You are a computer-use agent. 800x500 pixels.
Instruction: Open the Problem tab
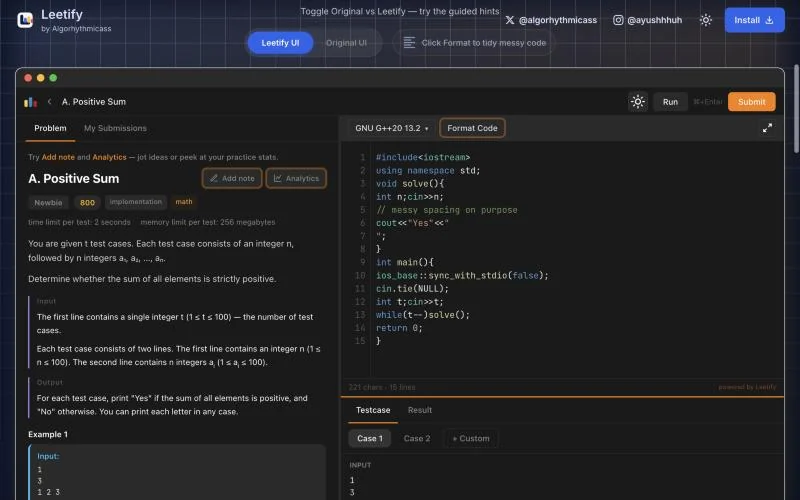coord(50,128)
